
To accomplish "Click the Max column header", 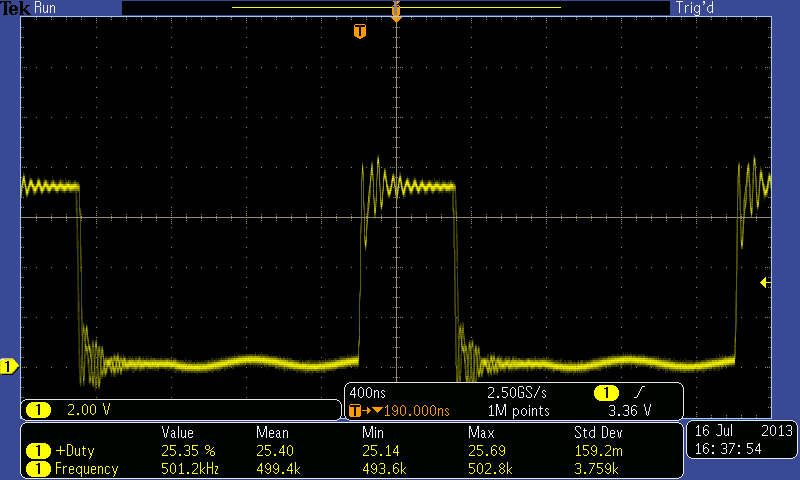I will click(x=481, y=433).
